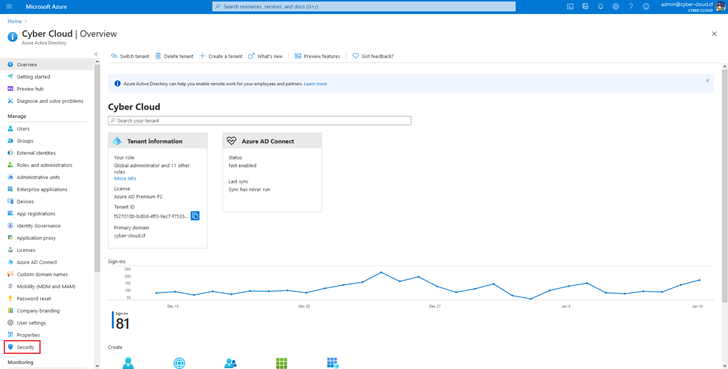Focus the global search resources box

(364, 6)
